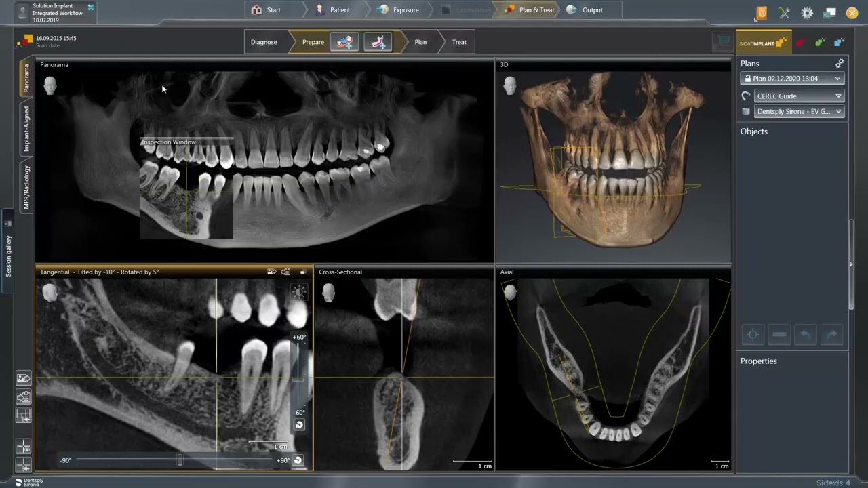Click the window layout monitors icon
This screenshot has width=868, height=488.
(x=829, y=13)
